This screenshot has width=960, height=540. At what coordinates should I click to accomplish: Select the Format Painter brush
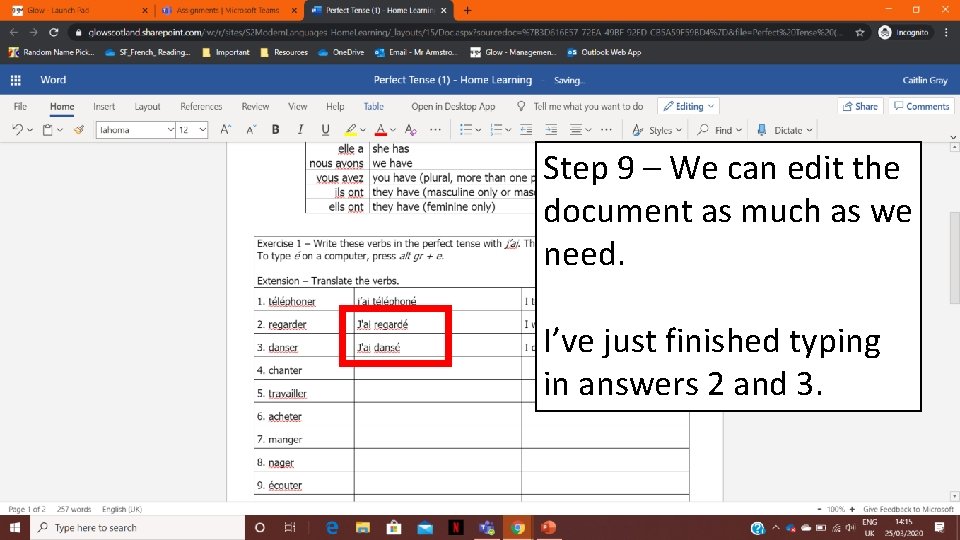[x=79, y=130]
